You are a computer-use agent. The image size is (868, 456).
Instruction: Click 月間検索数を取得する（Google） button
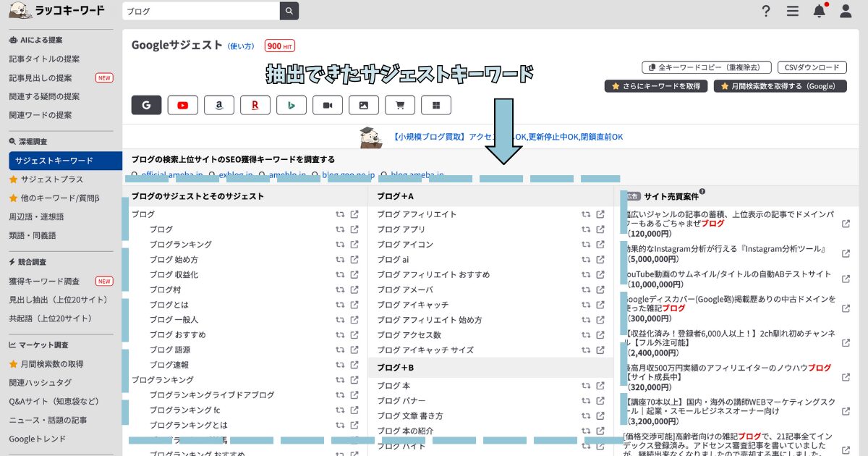(x=780, y=85)
